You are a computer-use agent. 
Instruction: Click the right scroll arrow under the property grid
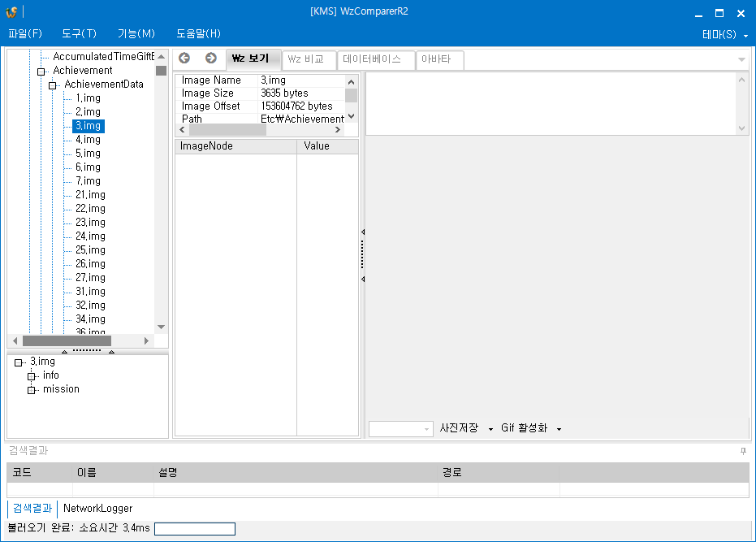337,128
